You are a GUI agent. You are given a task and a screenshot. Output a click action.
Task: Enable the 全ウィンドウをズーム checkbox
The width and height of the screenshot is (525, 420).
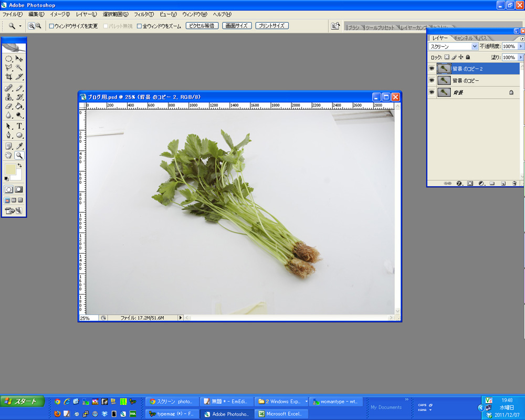coord(139,26)
